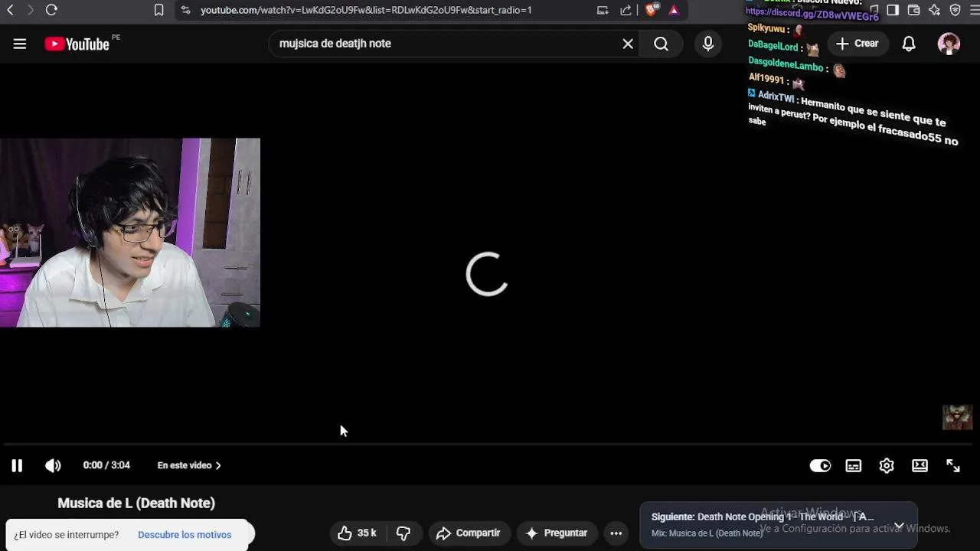Toggle autoplay switch
The image size is (980, 551).
[x=820, y=465]
